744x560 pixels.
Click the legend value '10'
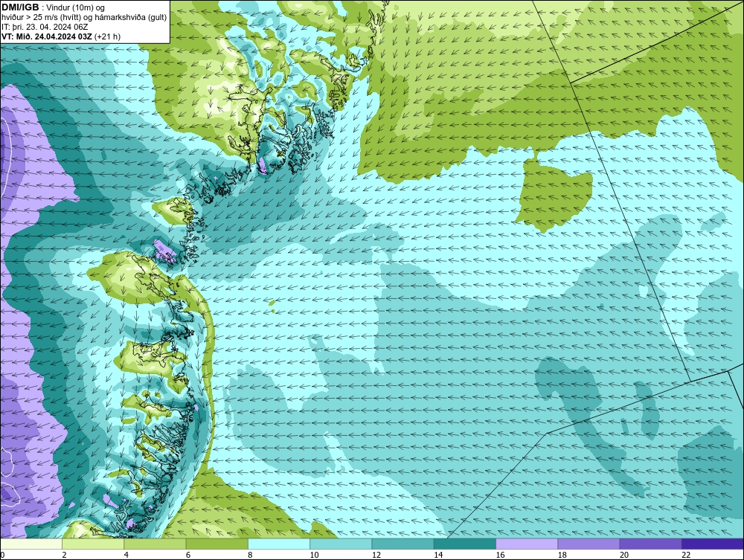coord(314,555)
